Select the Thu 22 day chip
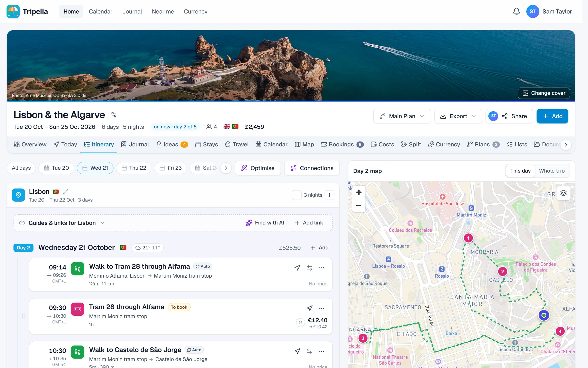The width and height of the screenshot is (588, 368). [x=134, y=168]
